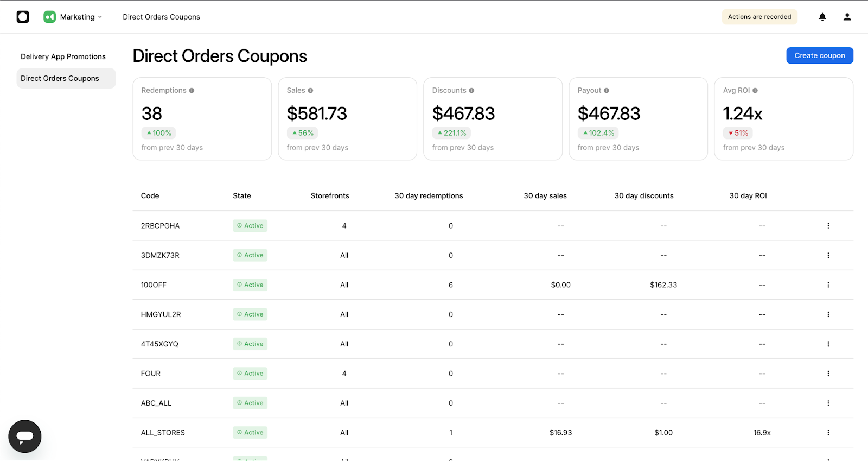Open actions menu for coupon 4T45XGYQ
Screen dimensions: 868x461
pos(828,344)
